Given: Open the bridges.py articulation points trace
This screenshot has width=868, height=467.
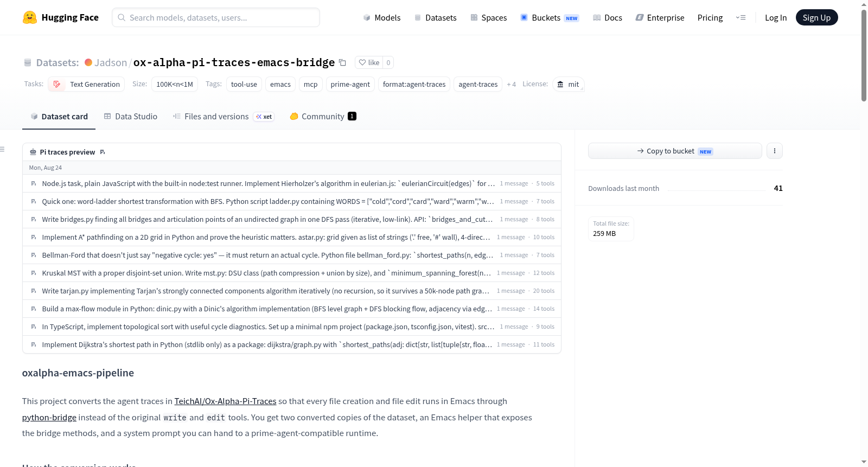Looking at the screenshot, I should (292, 219).
